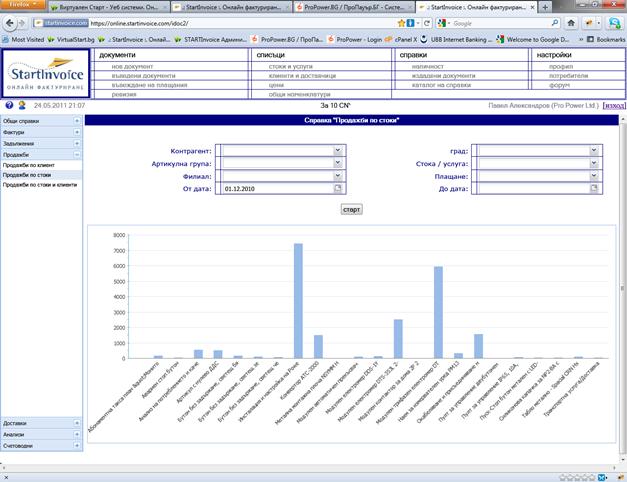Click the user profile icon beside the help icon

click(x=22, y=105)
